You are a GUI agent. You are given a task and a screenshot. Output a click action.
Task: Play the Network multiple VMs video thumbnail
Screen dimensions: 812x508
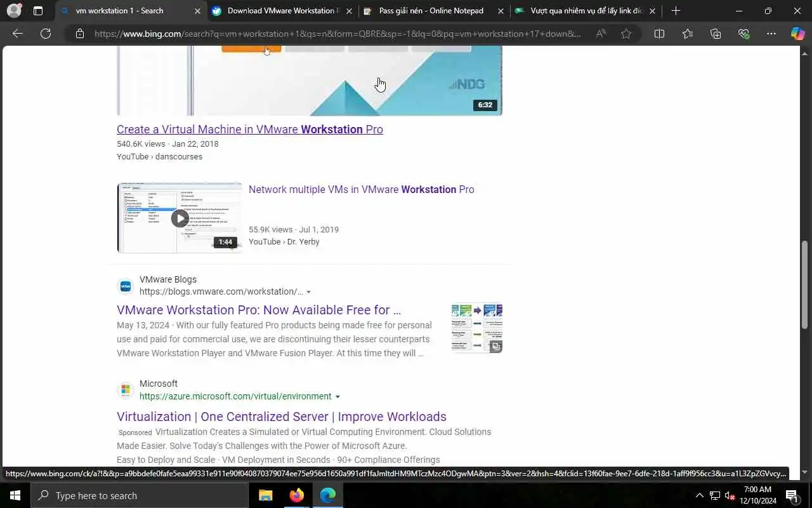tap(180, 218)
